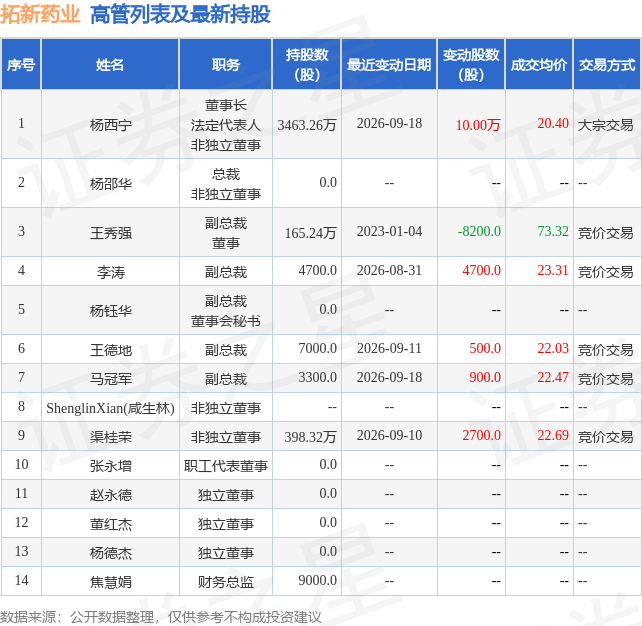642x626 pixels.
Task: Click ShenglinXian(咸生林) name cell
Action: pos(110,408)
